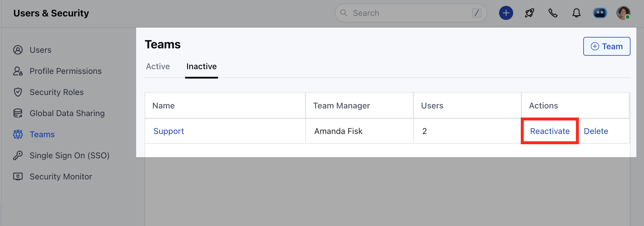The height and width of the screenshot is (226, 644).
Task: Open the rocket launch icon
Action: (x=530, y=13)
